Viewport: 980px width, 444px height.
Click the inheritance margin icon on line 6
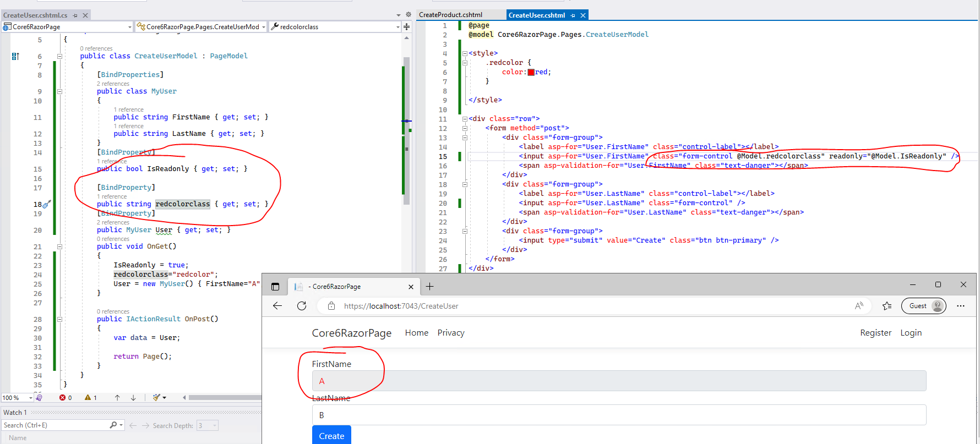(15, 56)
